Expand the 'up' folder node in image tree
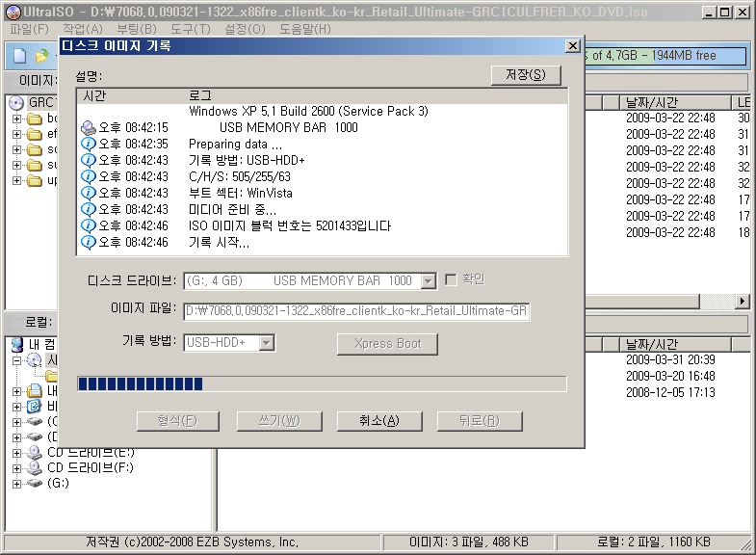This screenshot has height=555, width=756. 17,181
